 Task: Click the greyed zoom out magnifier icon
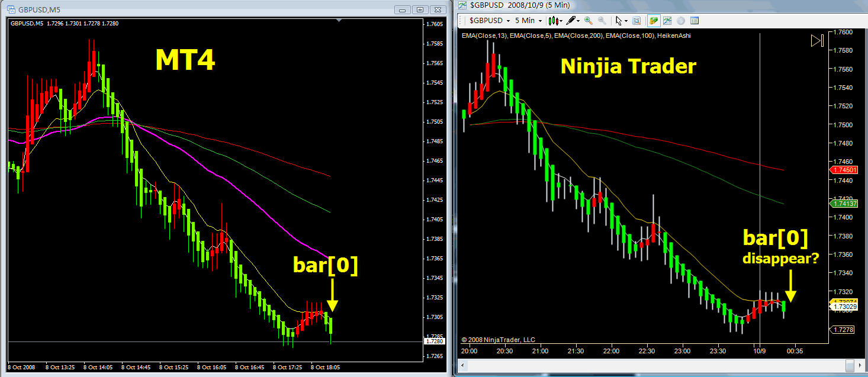pos(602,21)
